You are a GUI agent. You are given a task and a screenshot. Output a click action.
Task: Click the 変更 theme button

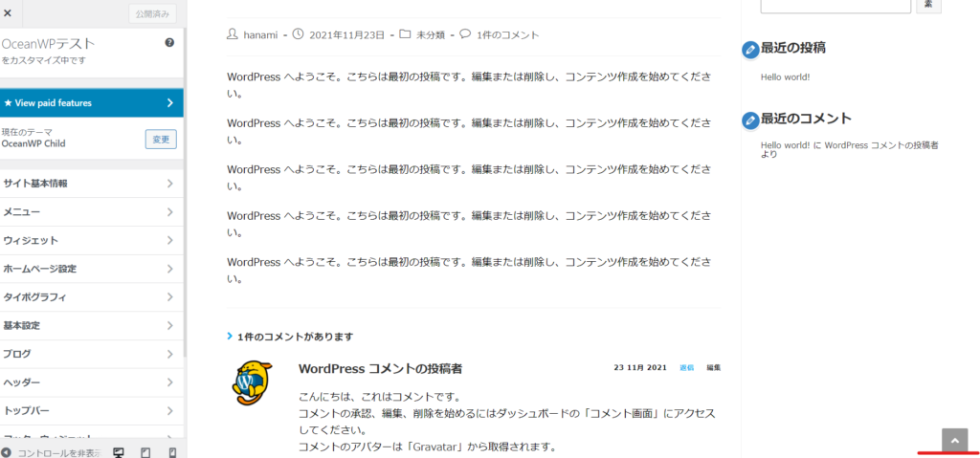pos(161,140)
